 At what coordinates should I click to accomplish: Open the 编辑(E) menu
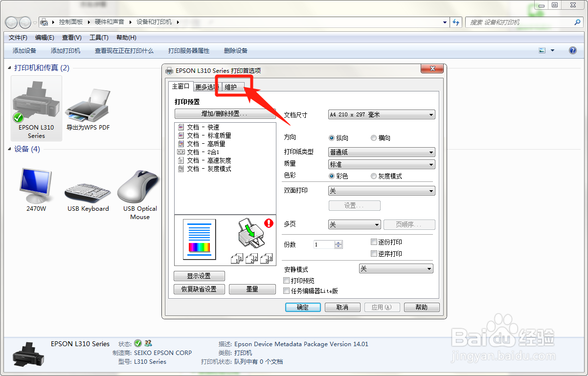pos(45,38)
